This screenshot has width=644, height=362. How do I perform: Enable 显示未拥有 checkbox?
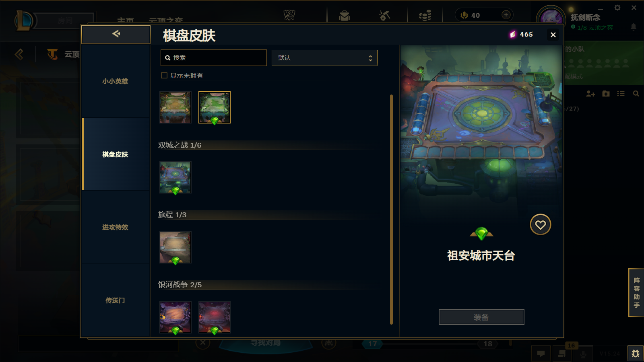[x=164, y=75]
